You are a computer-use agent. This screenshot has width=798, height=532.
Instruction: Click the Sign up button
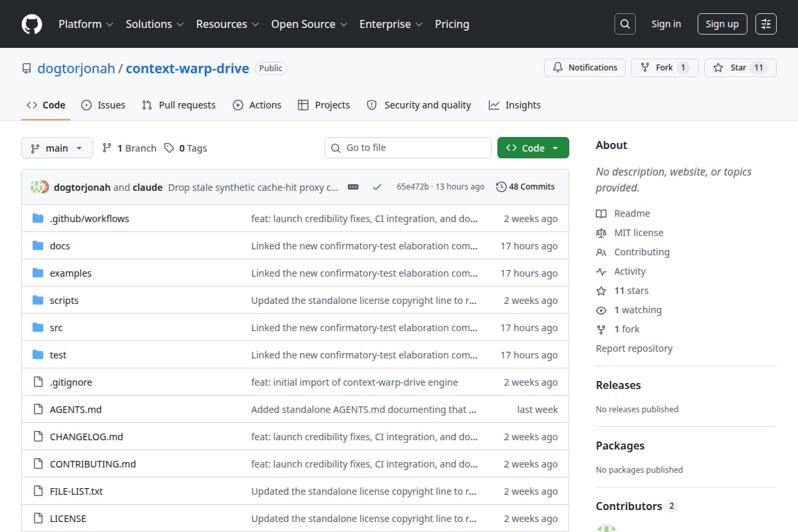722,24
